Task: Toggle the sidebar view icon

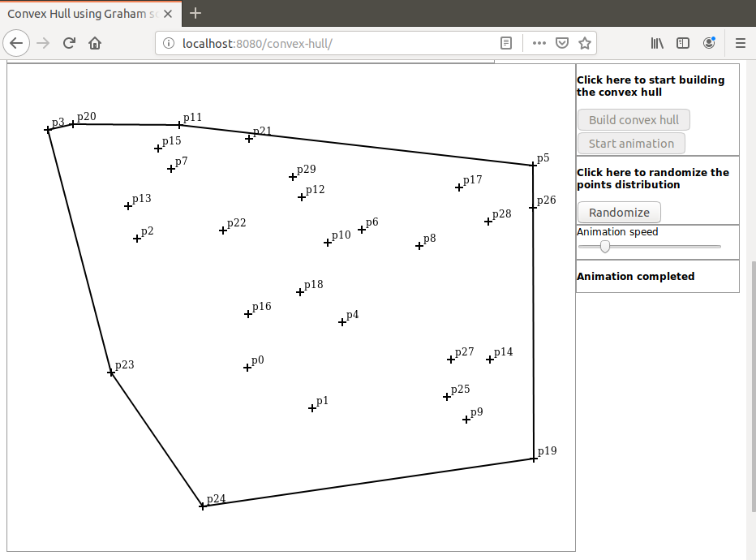Action: click(683, 43)
